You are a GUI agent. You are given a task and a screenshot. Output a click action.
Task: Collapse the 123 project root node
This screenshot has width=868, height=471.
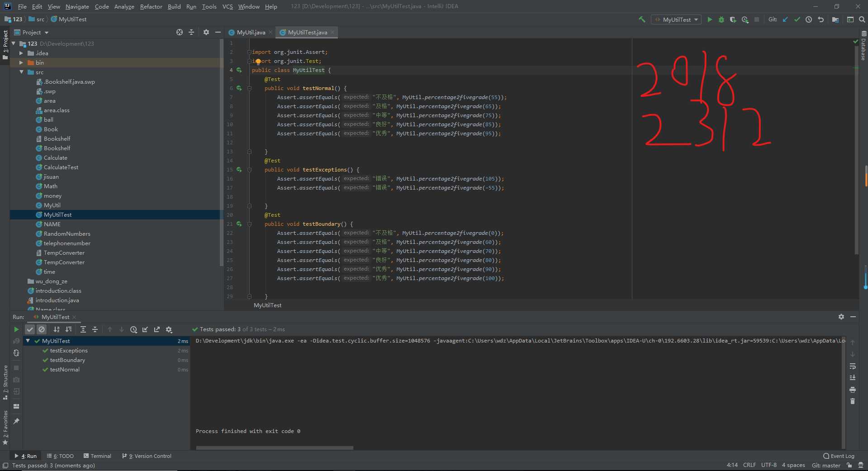(x=13, y=43)
